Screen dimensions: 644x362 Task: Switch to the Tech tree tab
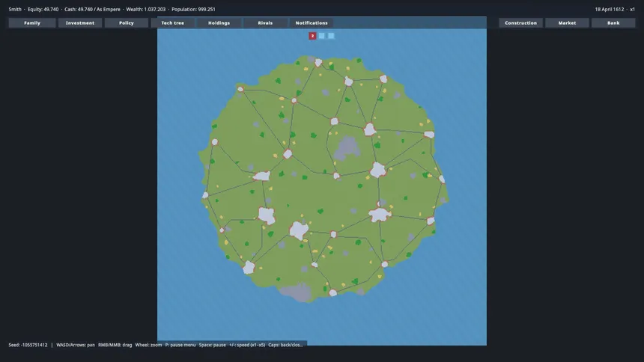click(x=173, y=23)
